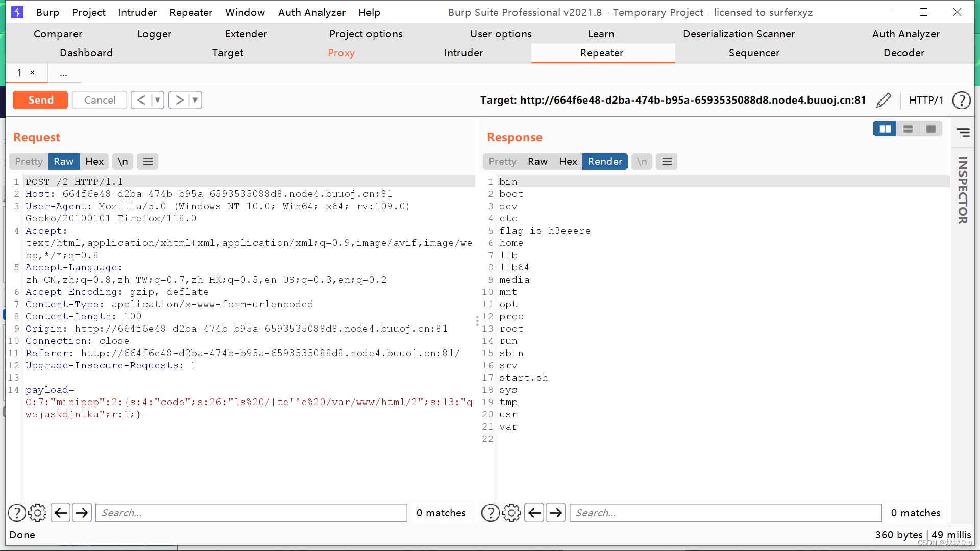Open the Help menu
The height and width of the screenshot is (551, 980).
tap(369, 12)
